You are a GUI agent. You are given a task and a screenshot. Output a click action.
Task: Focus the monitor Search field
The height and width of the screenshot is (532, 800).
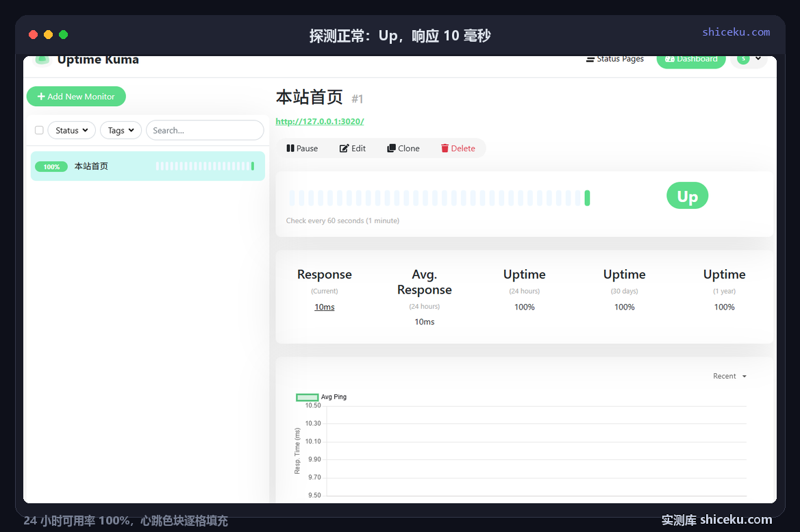205,130
